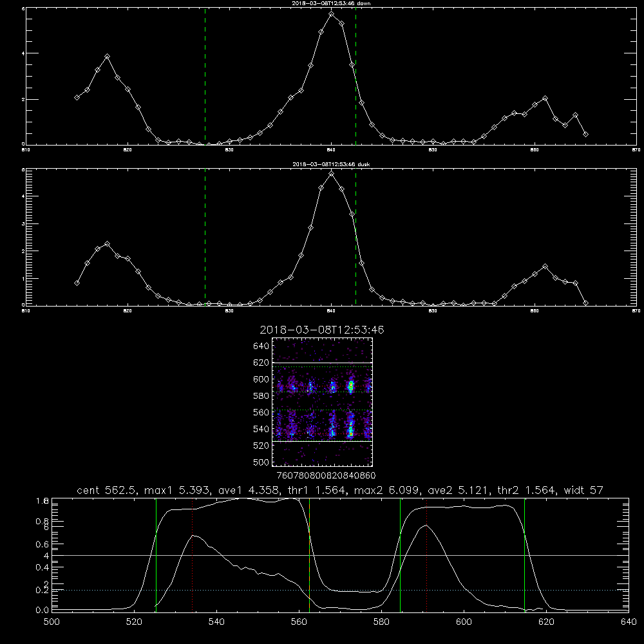Click the dawn plot peak marker near 861
644x644 pixels.
(545, 98)
